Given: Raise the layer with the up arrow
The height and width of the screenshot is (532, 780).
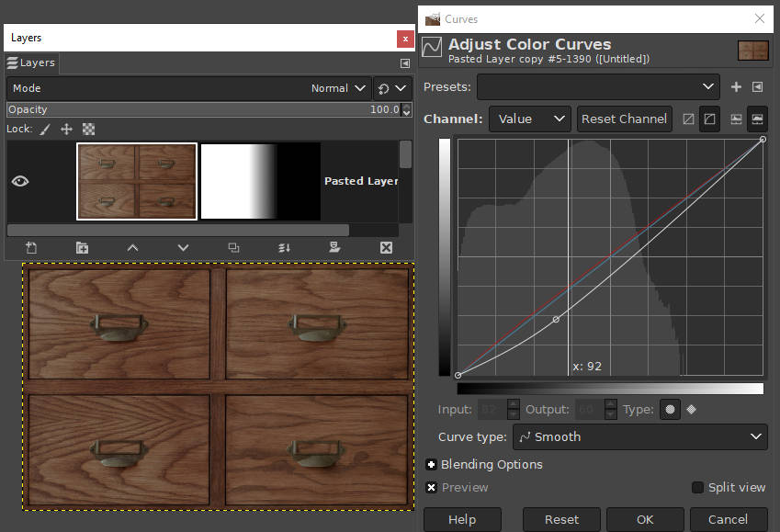Looking at the screenshot, I should coord(132,247).
